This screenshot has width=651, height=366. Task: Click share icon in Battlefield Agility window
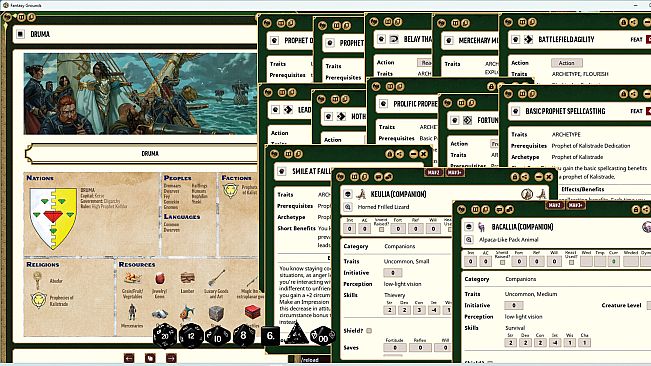click(x=634, y=22)
